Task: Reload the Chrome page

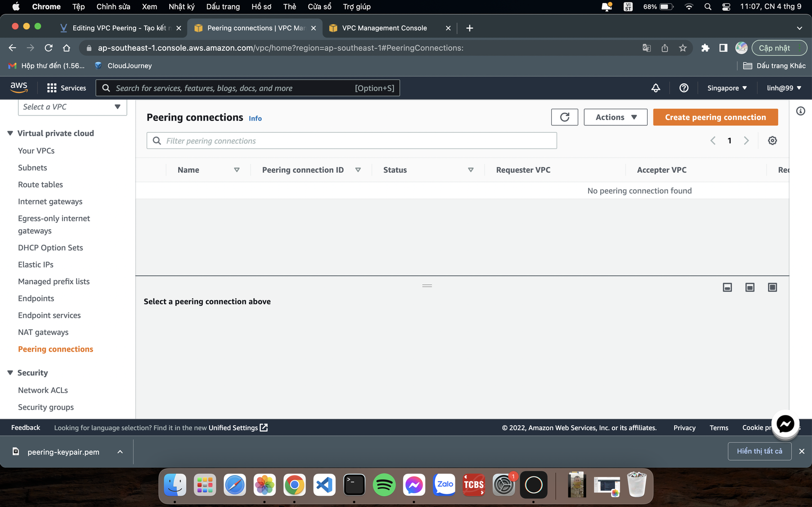Action: pos(48,48)
